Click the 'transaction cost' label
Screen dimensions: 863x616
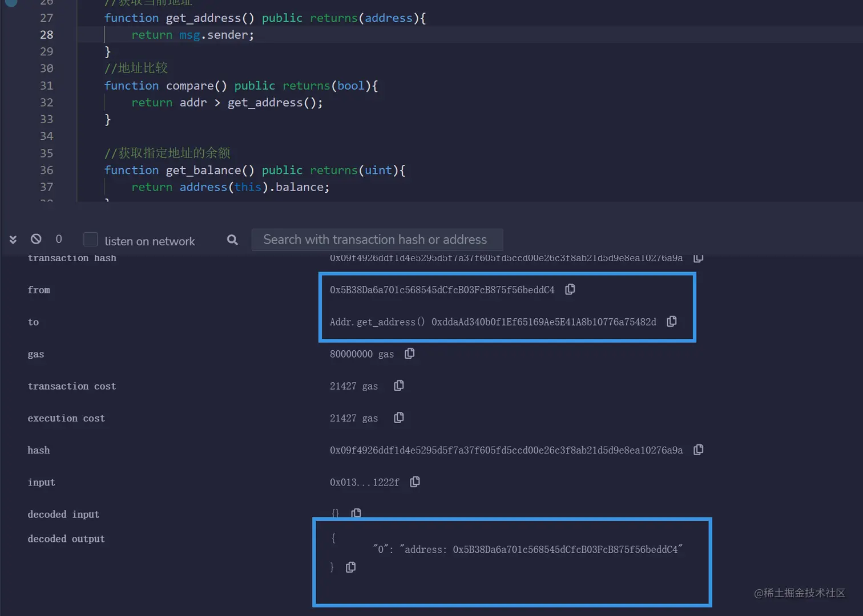[x=72, y=386]
